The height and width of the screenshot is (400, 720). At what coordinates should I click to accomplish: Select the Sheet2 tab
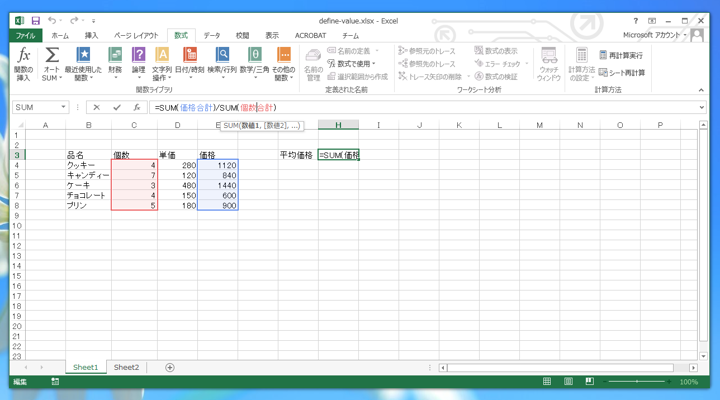tap(126, 367)
